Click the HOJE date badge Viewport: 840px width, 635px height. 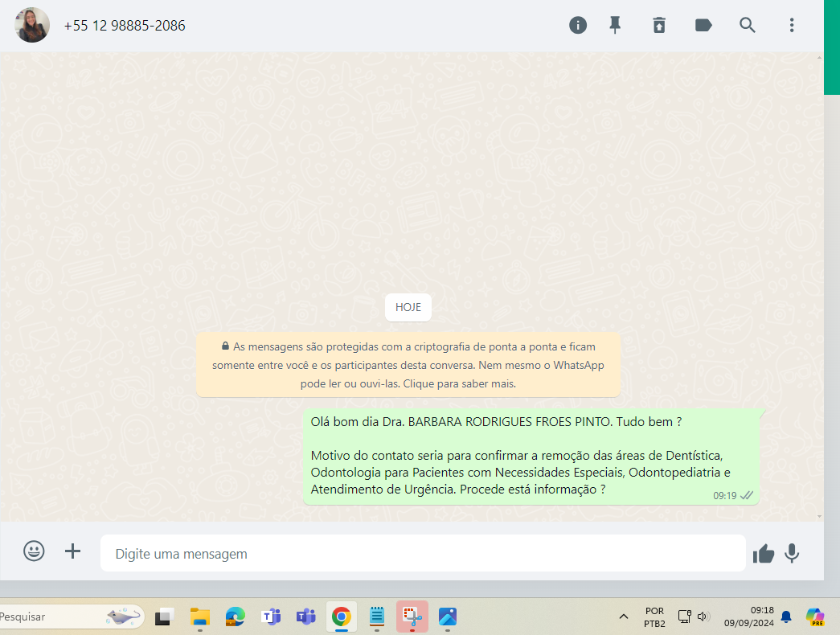[408, 308]
